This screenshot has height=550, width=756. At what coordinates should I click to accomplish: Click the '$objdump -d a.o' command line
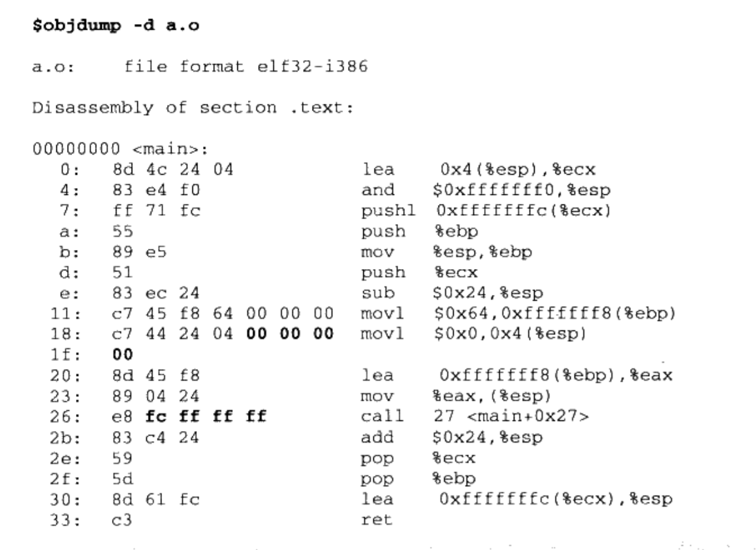pyautogui.click(x=116, y=25)
